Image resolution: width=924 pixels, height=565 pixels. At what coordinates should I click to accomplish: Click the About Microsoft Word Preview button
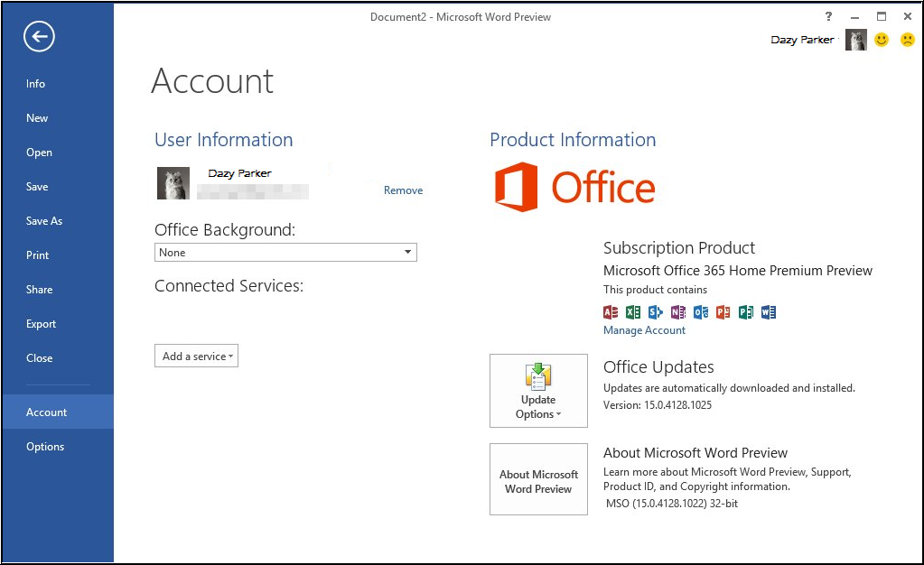coord(538,479)
